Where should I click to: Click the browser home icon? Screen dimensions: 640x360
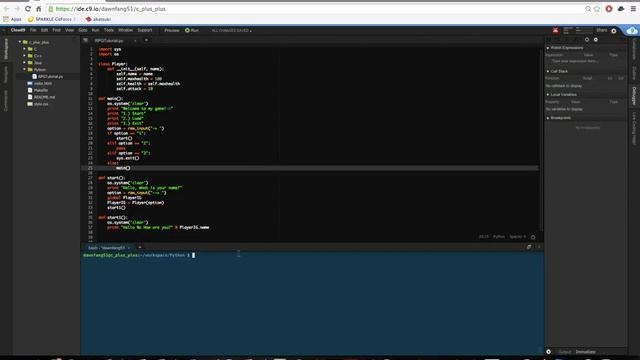[x=38, y=9]
